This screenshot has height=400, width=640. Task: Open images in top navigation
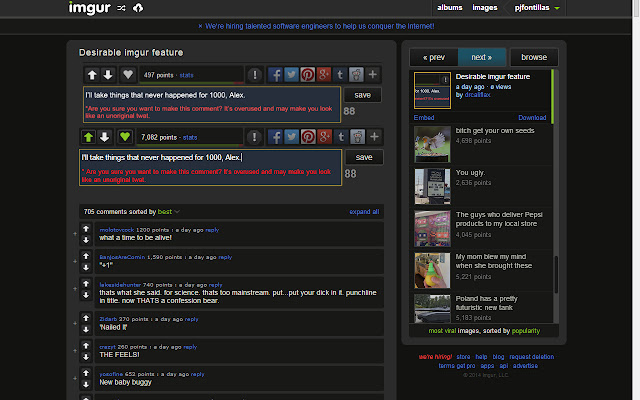[x=485, y=7]
